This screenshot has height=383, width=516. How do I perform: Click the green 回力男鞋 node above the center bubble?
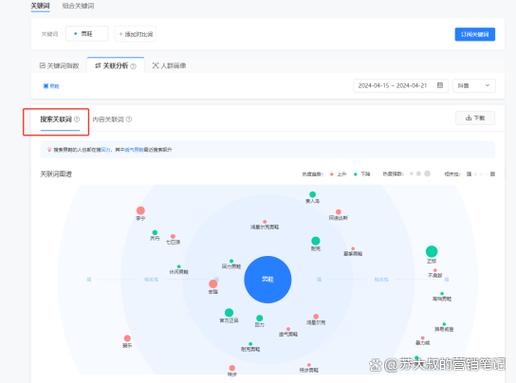(x=231, y=261)
